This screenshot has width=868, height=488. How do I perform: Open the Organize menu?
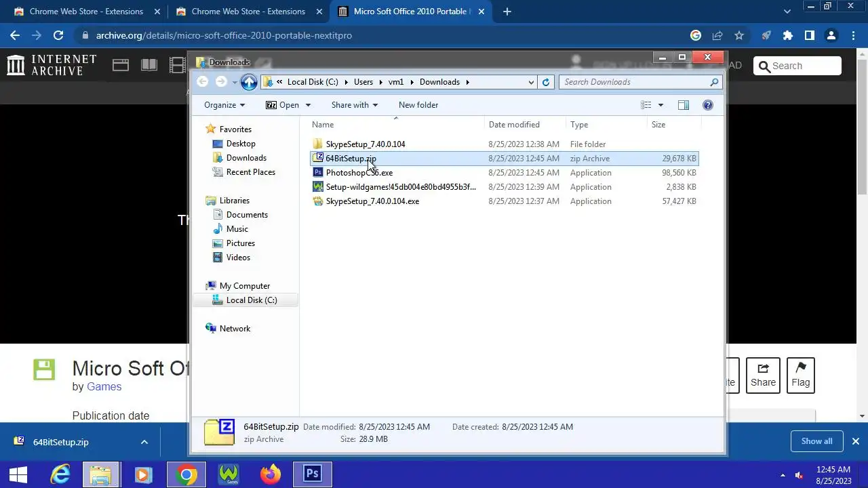224,105
